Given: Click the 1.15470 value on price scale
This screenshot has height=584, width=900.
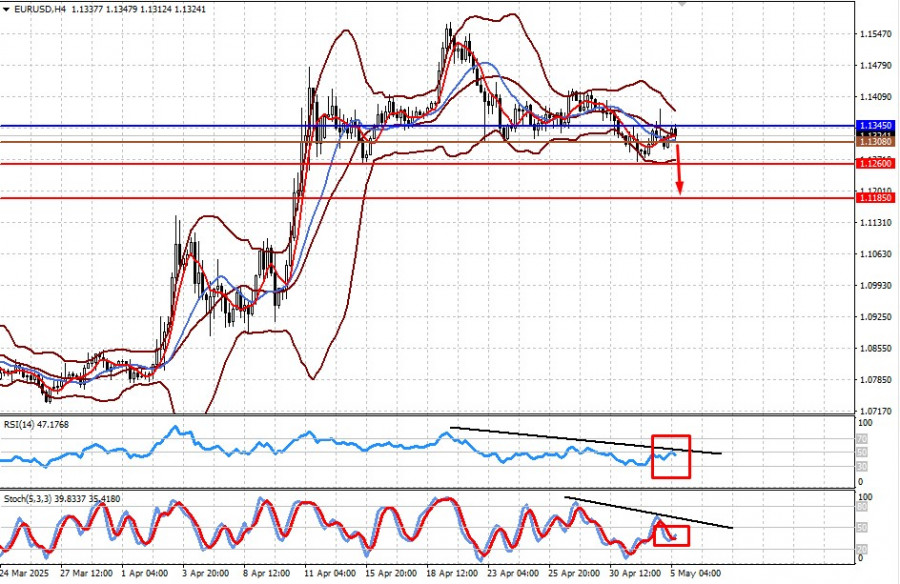Looking at the screenshot, I should coord(876,35).
